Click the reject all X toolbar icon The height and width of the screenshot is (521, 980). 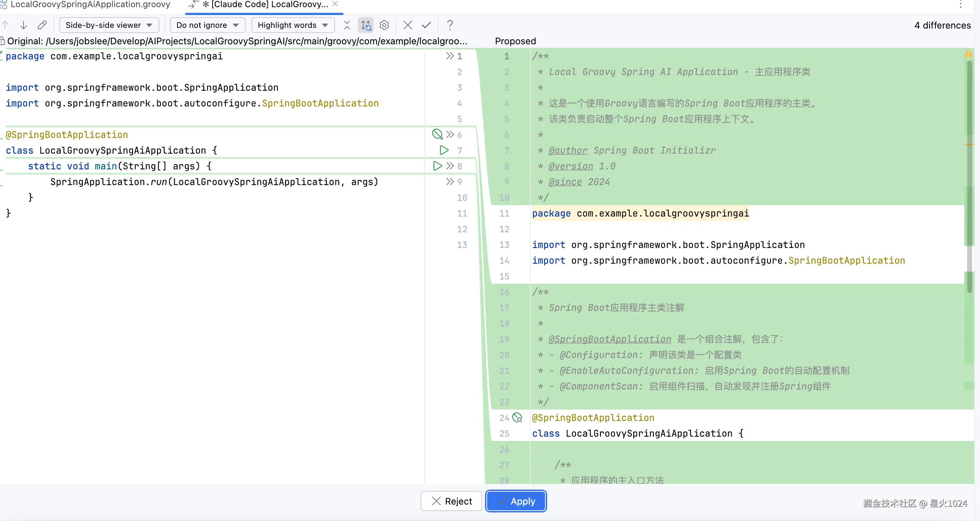click(408, 25)
